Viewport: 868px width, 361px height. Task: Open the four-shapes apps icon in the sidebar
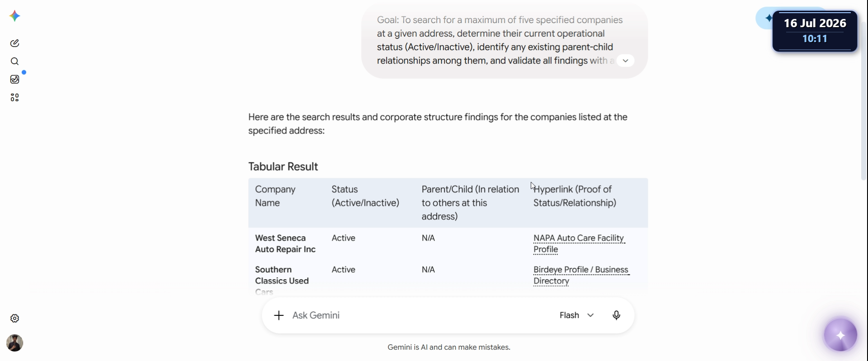(x=14, y=98)
